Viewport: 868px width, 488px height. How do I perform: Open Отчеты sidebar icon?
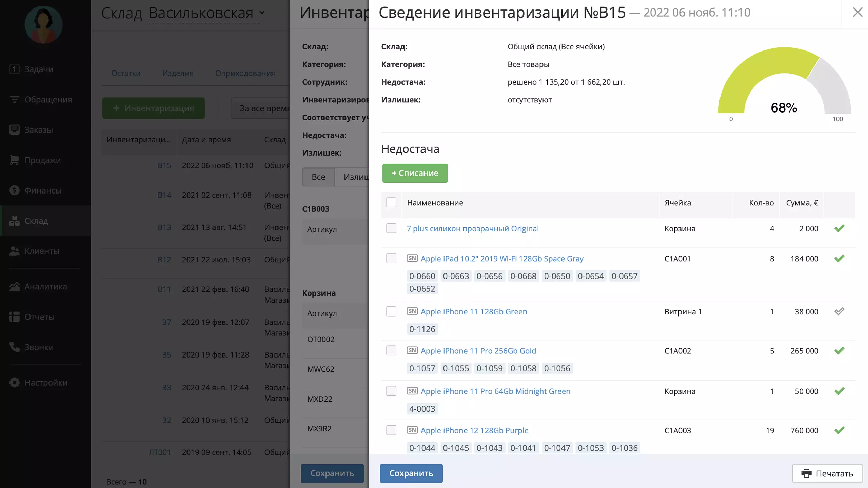coord(14,317)
